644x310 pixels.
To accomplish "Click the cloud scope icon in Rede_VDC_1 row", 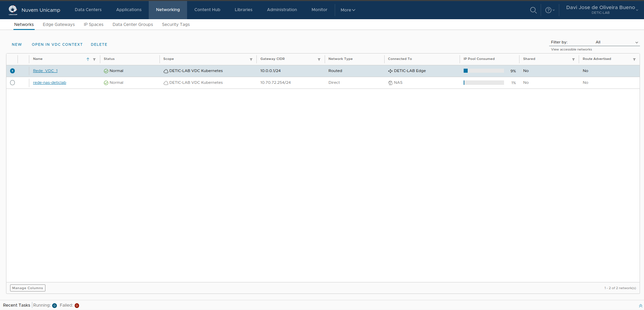I will pyautogui.click(x=166, y=71).
